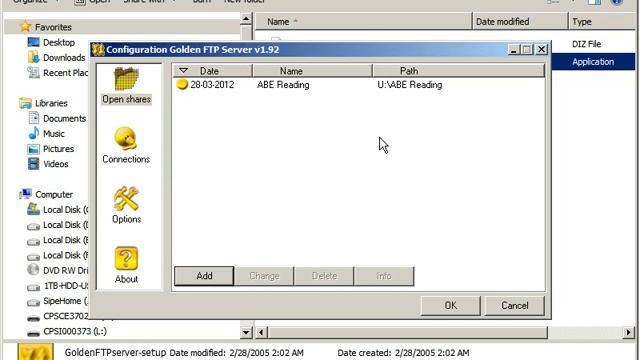Viewport: 640px width, 360px height.
Task: Select the U:\ABE Reading path cell
Action: pyautogui.click(x=409, y=84)
